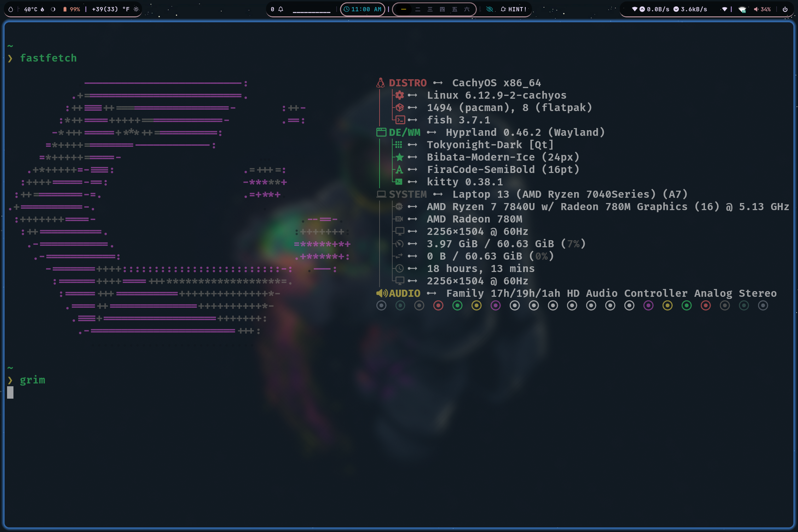The width and height of the screenshot is (798, 532).
Task: Click the text kitty 0.38.1
Action: pos(465,182)
